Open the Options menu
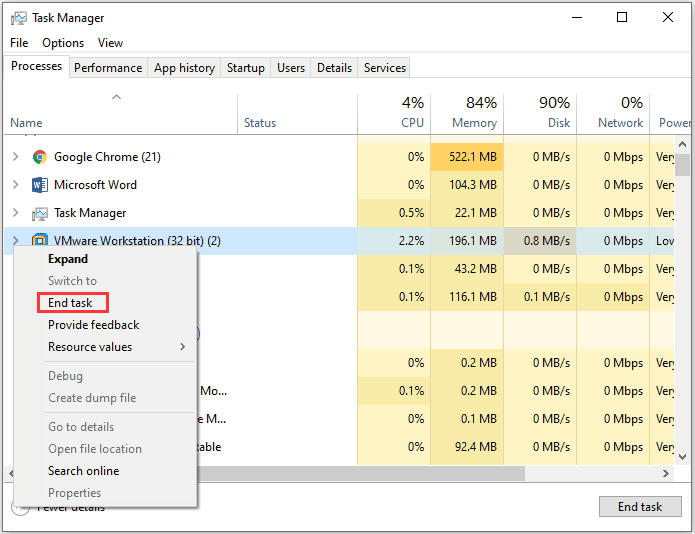Screen dimensions: 695x534 click(63, 43)
